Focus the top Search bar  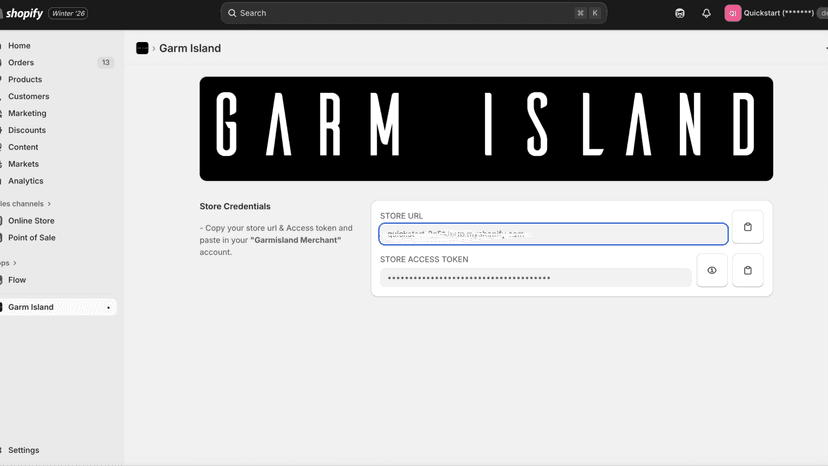click(413, 13)
